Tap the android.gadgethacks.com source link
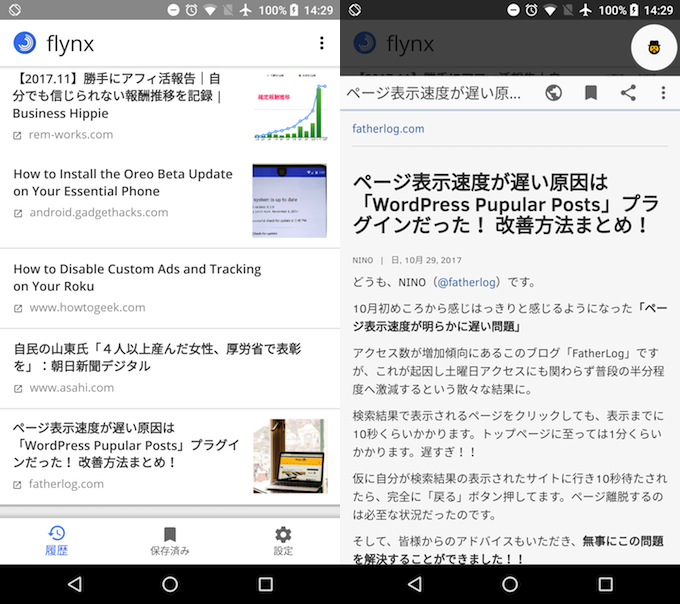The image size is (680, 604). (98, 212)
